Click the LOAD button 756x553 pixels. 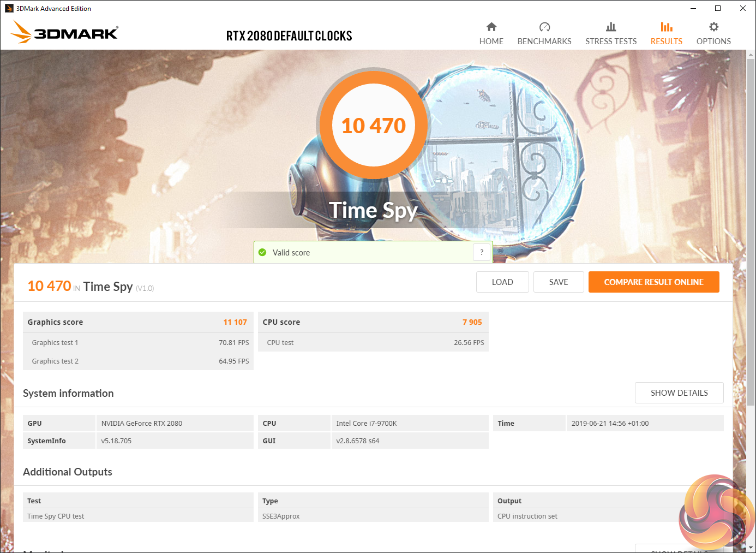[x=502, y=282]
